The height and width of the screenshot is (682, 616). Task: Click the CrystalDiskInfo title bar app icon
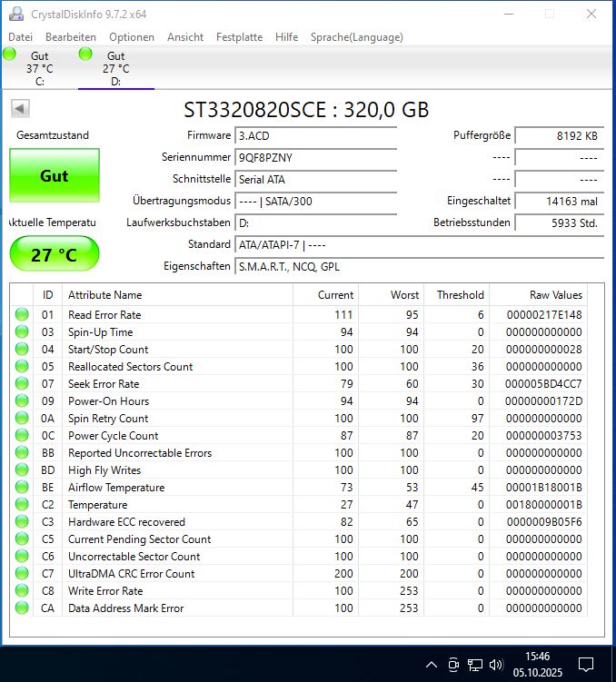point(16,14)
